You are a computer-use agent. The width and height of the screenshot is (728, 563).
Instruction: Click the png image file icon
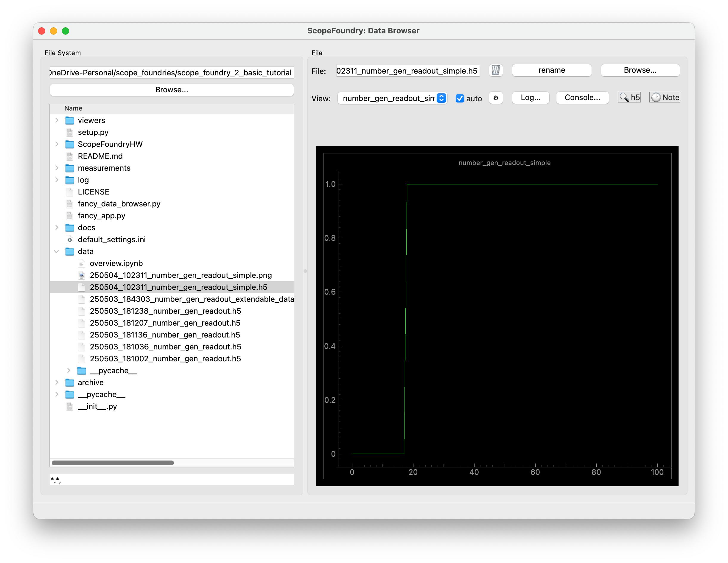click(x=82, y=275)
